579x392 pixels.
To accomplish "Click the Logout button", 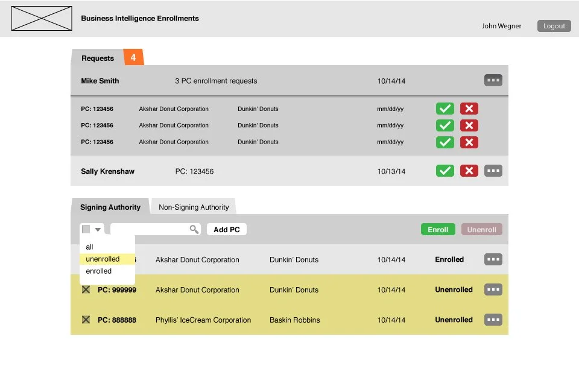I will (x=554, y=26).
